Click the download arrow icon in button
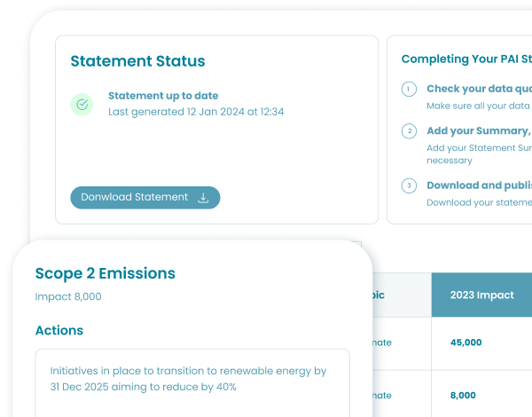The width and height of the screenshot is (532, 417). coord(203,197)
